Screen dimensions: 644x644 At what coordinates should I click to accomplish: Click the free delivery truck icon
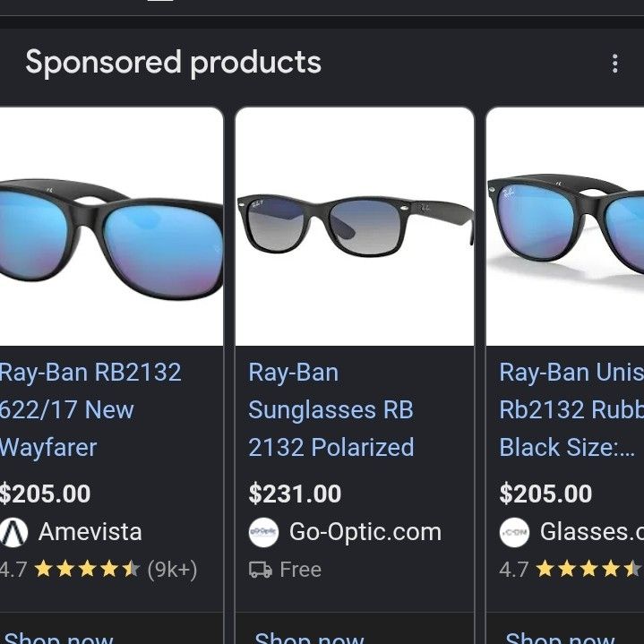point(261,570)
